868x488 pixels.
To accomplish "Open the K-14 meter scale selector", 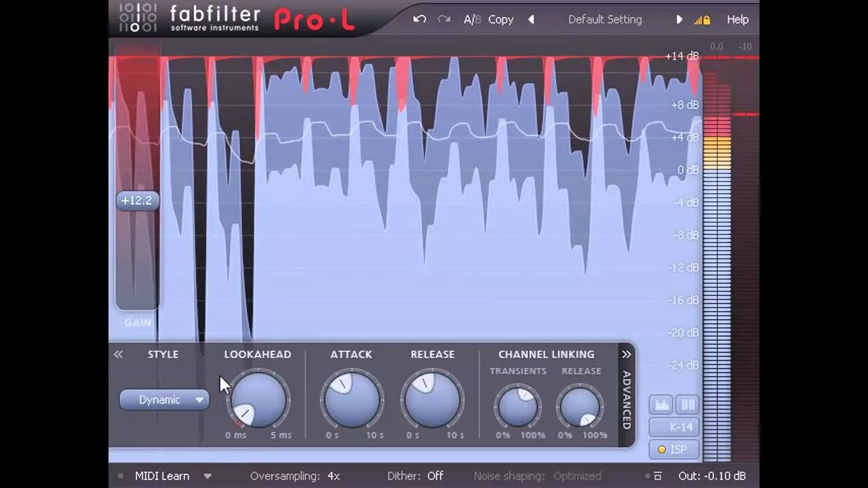I will 674,427.
